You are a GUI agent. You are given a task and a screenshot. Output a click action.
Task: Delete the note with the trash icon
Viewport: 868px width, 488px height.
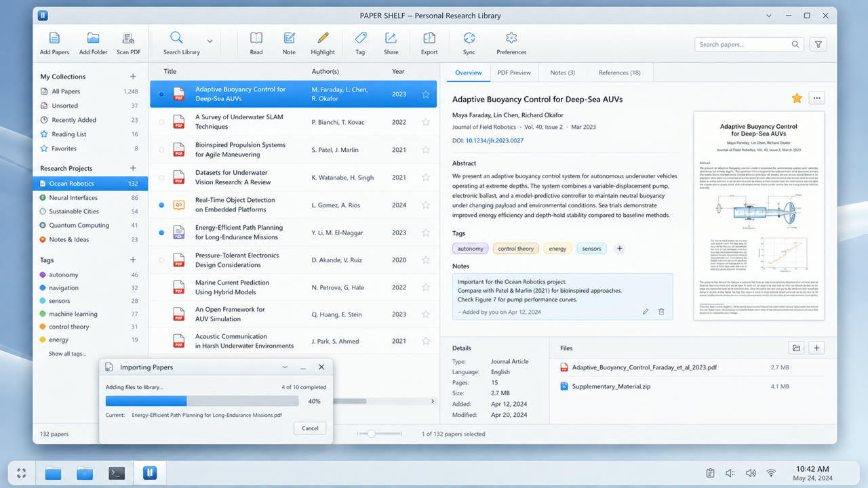point(661,312)
